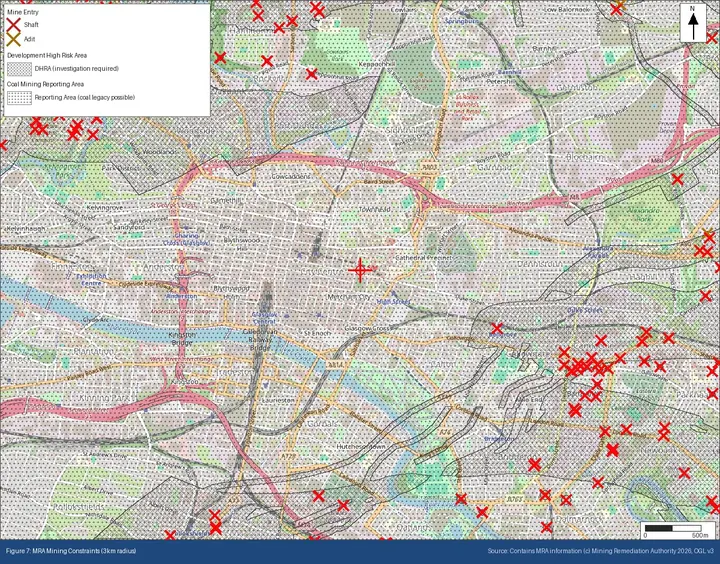
Task: Click the 'Hutchesontown' map label
Action: (361, 446)
